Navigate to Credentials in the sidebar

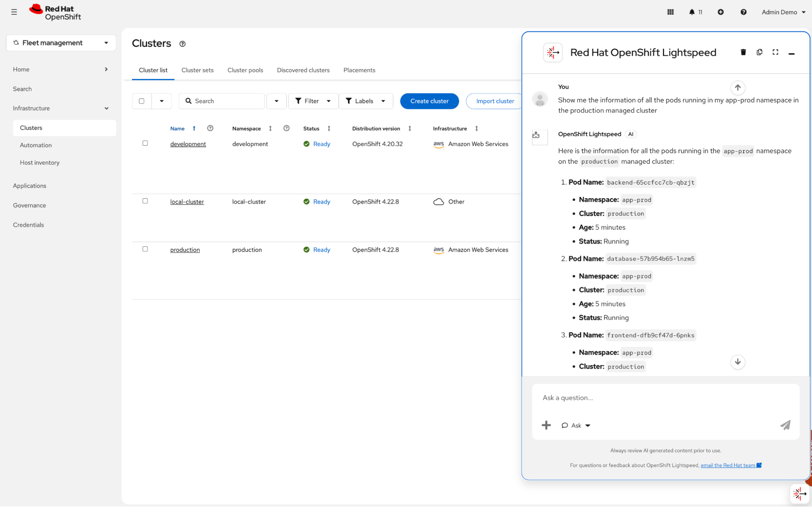pyautogui.click(x=61, y=225)
